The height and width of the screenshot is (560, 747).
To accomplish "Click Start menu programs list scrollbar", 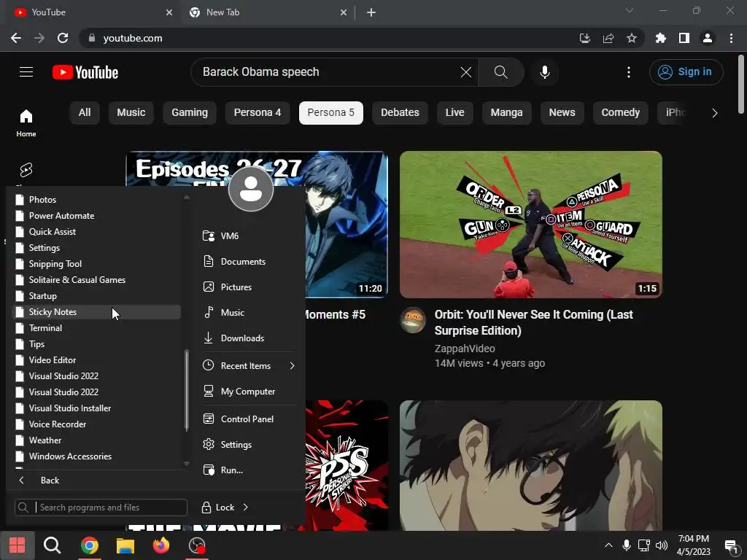I will tap(187, 389).
